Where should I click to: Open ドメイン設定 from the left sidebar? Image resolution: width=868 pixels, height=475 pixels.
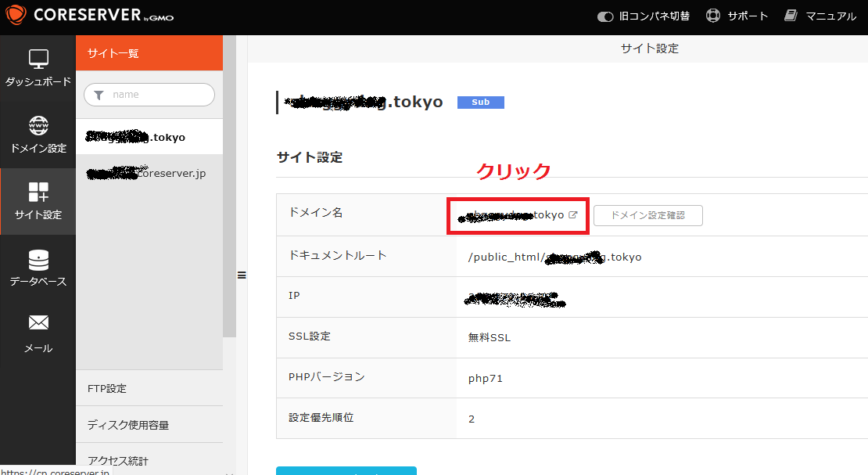pyautogui.click(x=38, y=135)
